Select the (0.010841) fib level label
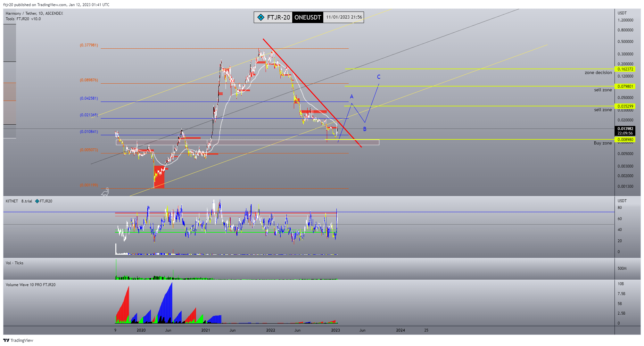The height and width of the screenshot is (346, 644). point(89,132)
